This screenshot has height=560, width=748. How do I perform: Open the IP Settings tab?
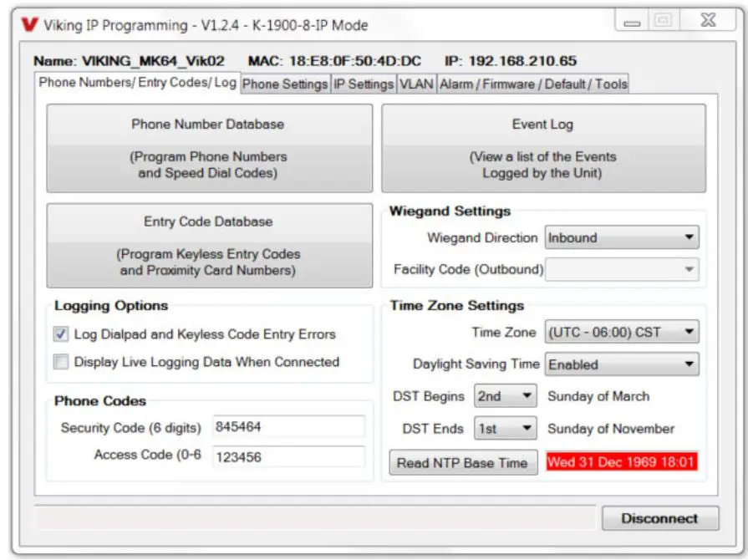(x=365, y=84)
